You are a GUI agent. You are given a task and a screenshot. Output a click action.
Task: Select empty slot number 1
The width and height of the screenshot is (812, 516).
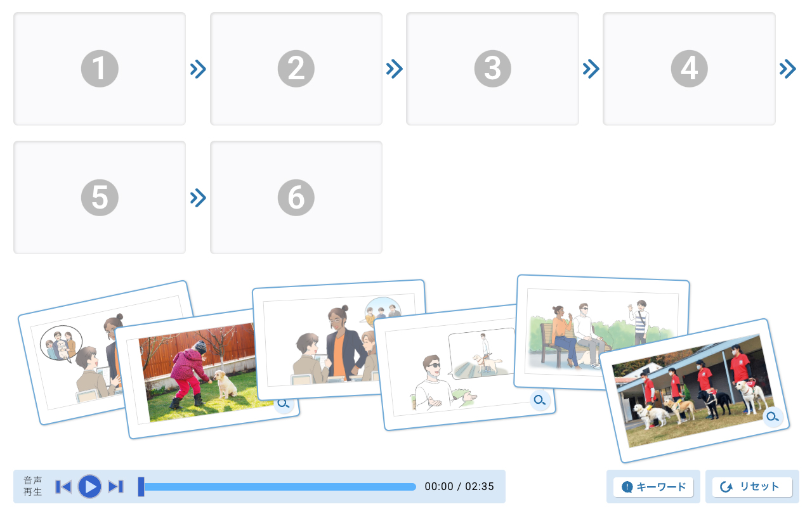coord(100,68)
